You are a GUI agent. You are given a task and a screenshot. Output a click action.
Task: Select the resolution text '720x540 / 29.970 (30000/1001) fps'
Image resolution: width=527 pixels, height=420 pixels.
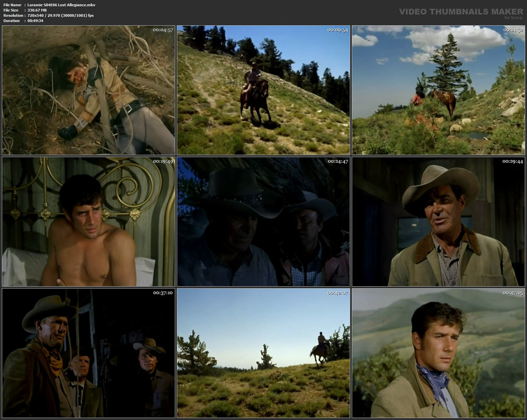(x=61, y=15)
